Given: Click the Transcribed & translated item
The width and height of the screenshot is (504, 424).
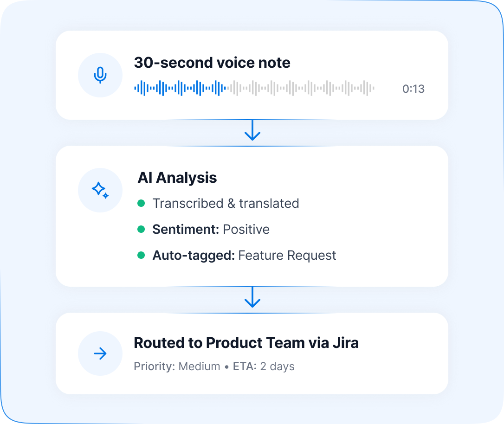Looking at the screenshot, I should coord(226,203).
